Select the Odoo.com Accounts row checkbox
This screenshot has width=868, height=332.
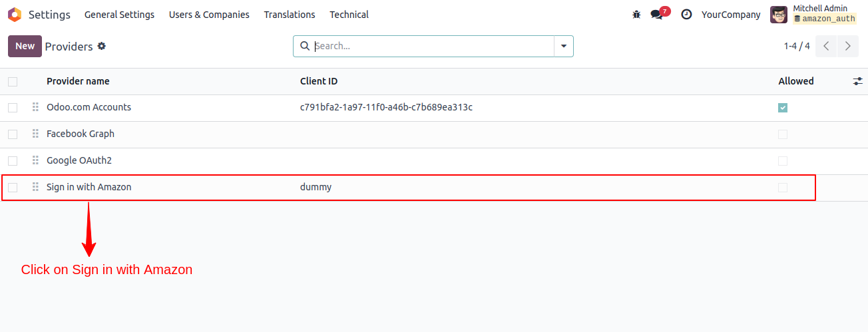pyautogui.click(x=13, y=107)
